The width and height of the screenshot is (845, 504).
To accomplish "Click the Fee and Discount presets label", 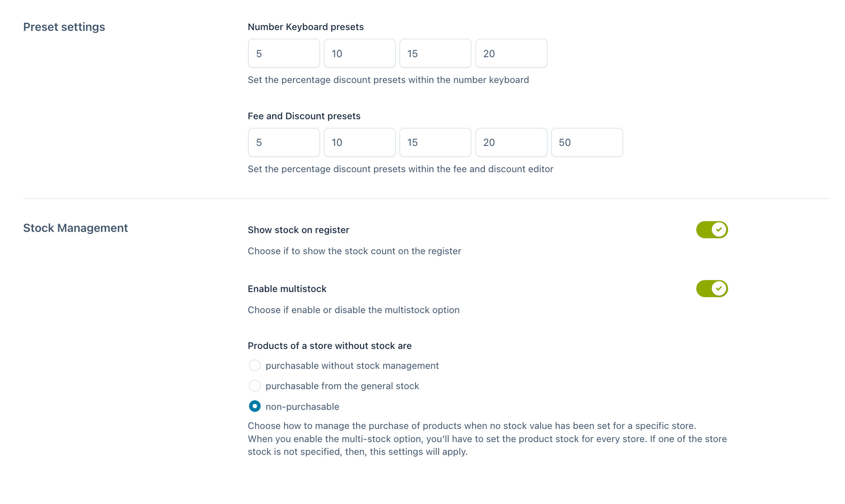I will click(304, 116).
